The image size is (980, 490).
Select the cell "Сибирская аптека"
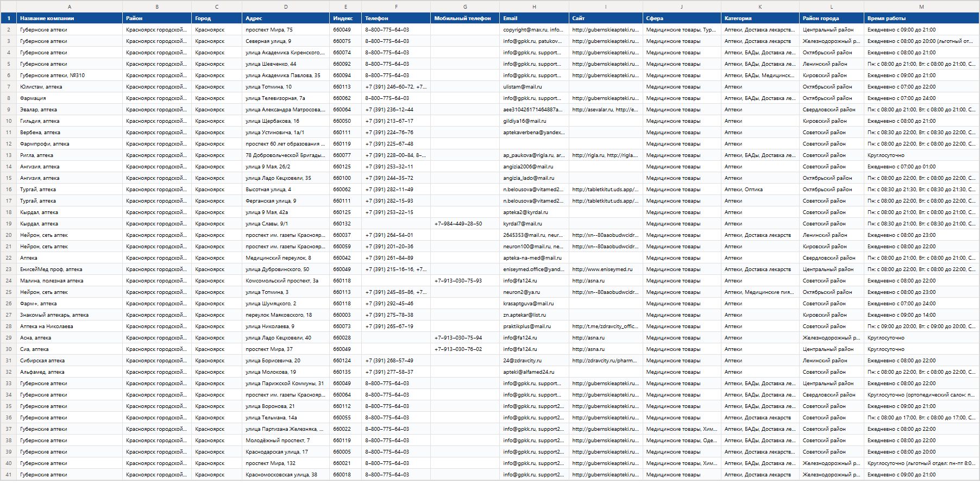(70, 361)
